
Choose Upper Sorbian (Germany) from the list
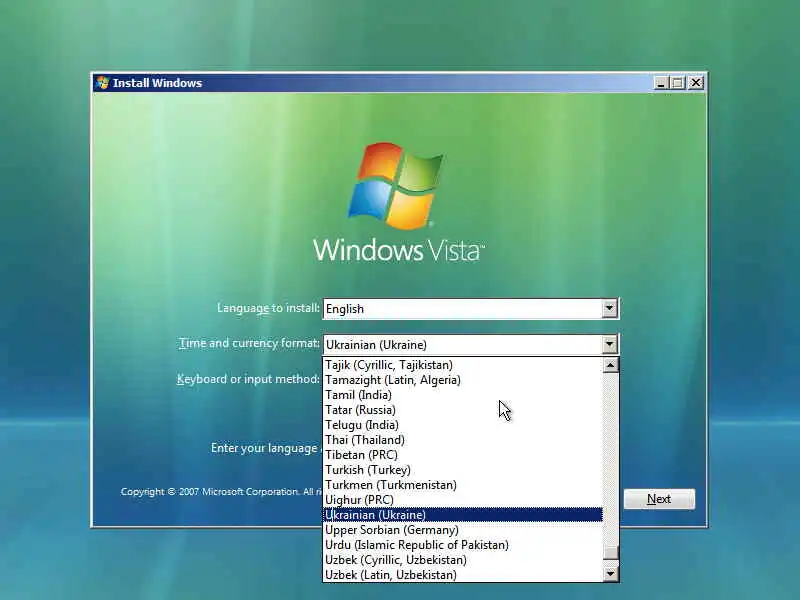(463, 530)
